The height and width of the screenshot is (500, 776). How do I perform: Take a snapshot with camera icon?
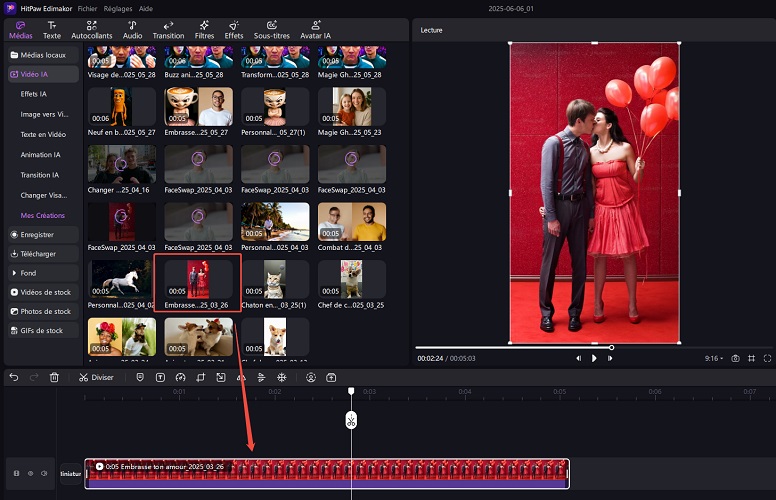[735, 358]
